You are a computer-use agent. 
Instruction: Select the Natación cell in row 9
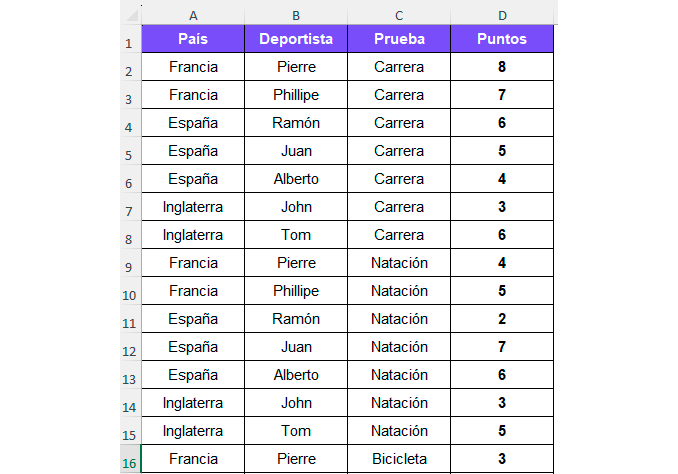pyautogui.click(x=399, y=263)
